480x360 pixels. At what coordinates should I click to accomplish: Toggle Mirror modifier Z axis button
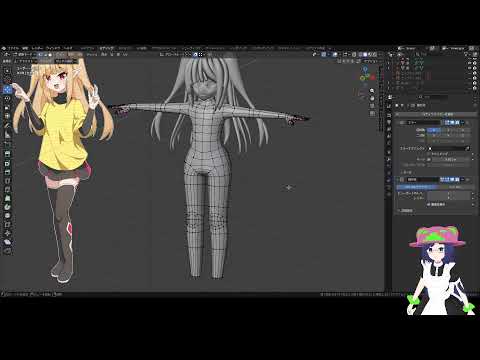(463, 130)
